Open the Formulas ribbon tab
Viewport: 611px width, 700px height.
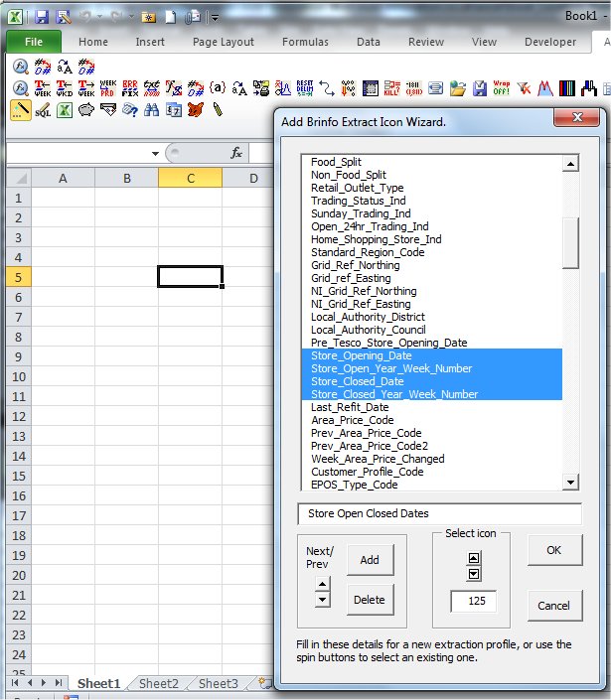click(305, 42)
